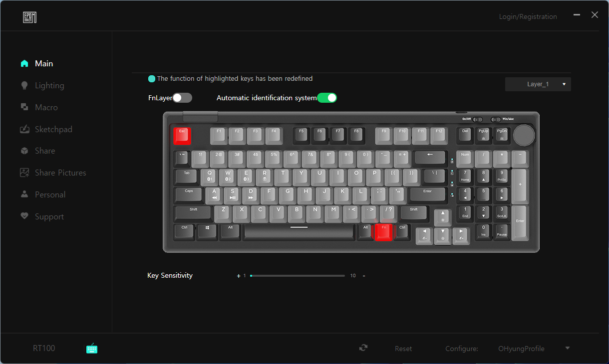Image resolution: width=609 pixels, height=364 pixels.
Task: Select the highlighted red Fn key
Action: [x=384, y=232]
